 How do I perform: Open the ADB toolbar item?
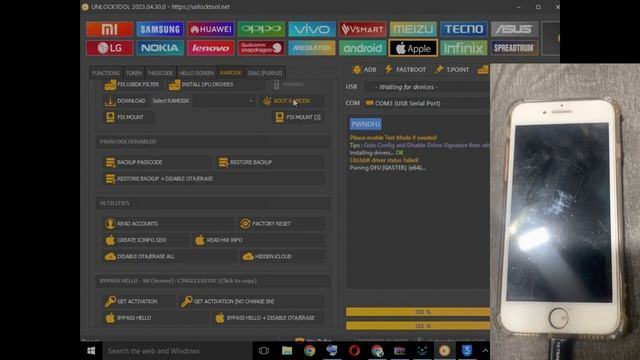[364, 70]
